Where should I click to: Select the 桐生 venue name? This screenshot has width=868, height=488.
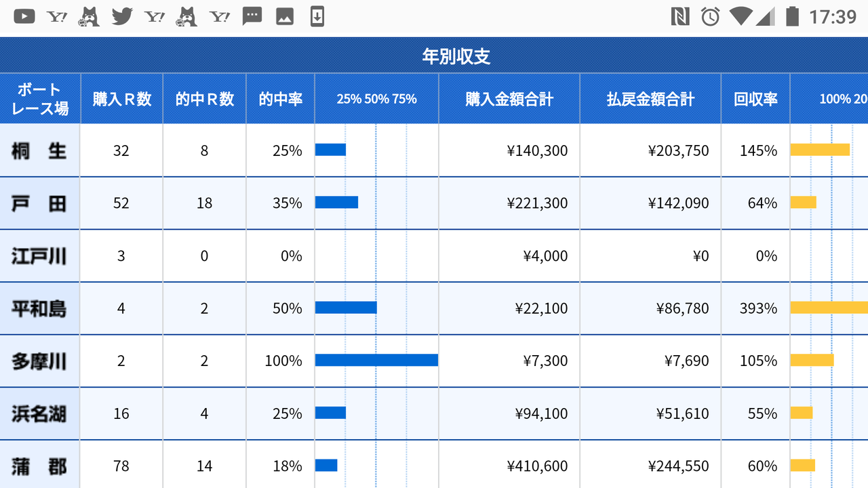coord(39,150)
